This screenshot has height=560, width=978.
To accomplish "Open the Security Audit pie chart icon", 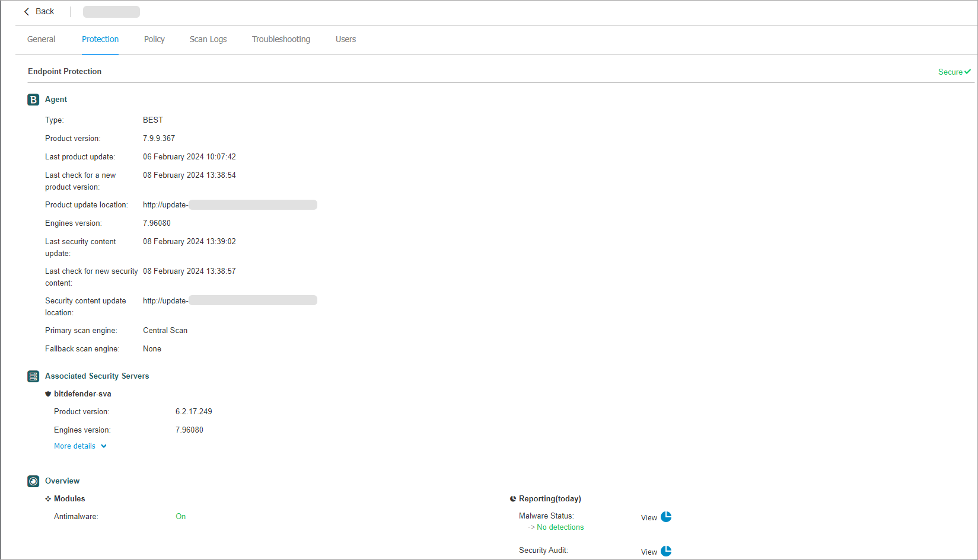I will [667, 551].
